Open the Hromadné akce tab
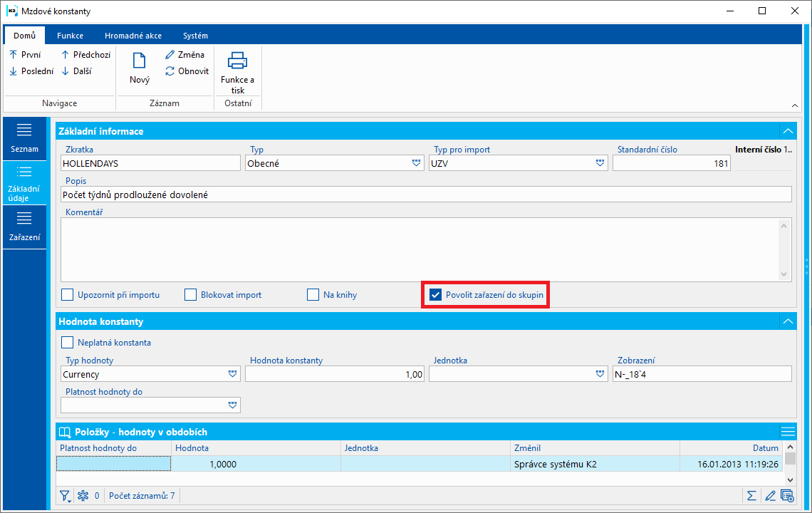The image size is (812, 513). (x=133, y=36)
